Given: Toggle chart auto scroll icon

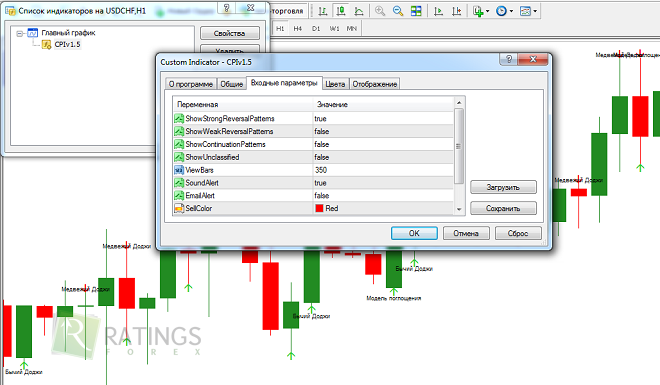Looking at the screenshot, I should click(438, 11).
